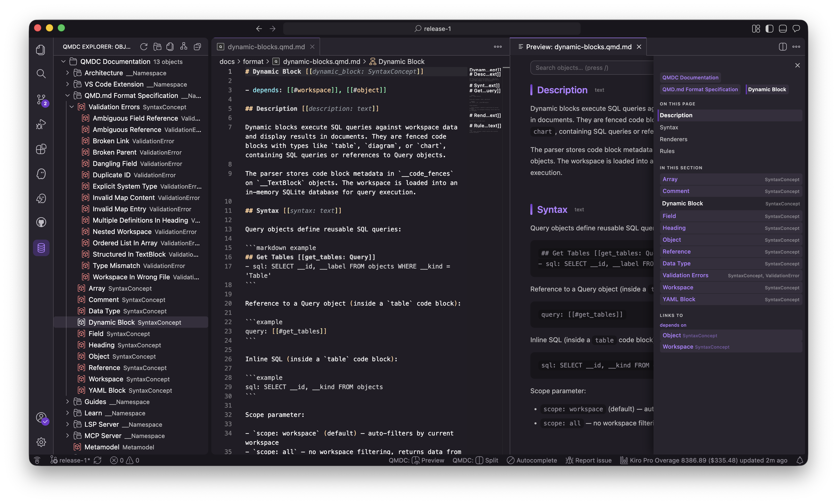Open more actions for preview editor group
837x504 pixels.
pyautogui.click(x=796, y=47)
